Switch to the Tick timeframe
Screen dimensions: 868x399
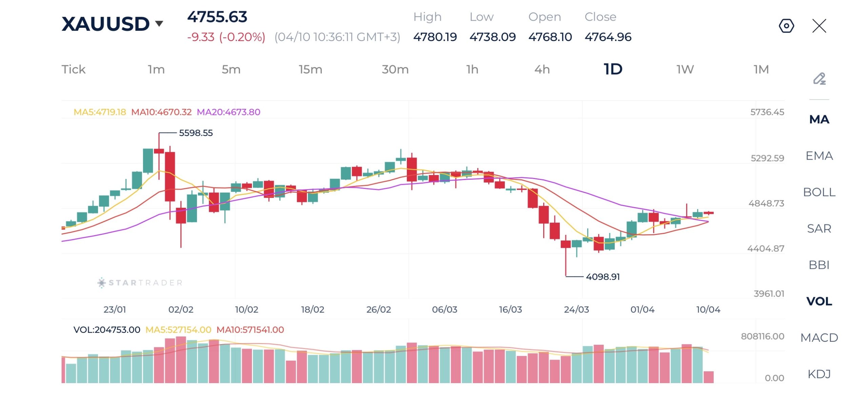[73, 69]
